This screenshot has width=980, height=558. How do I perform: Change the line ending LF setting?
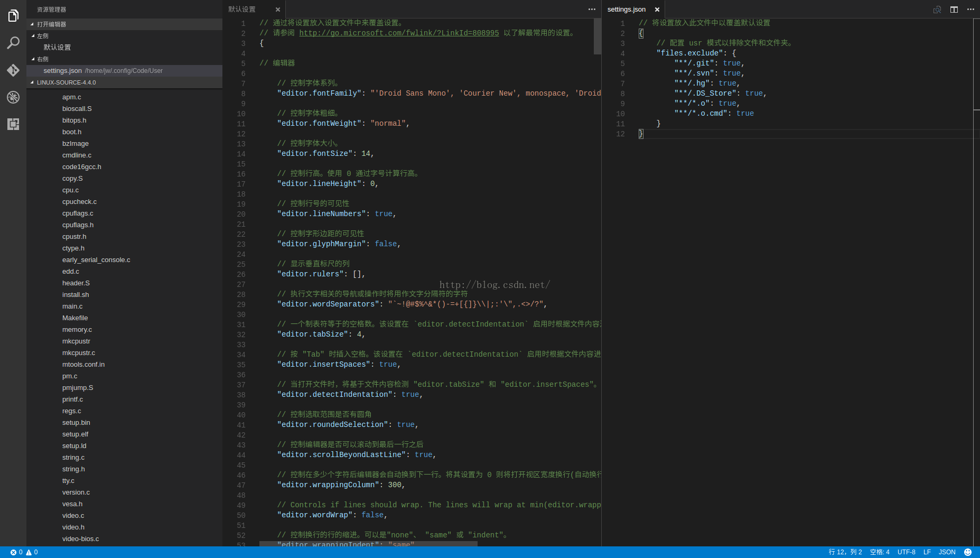pos(927,552)
